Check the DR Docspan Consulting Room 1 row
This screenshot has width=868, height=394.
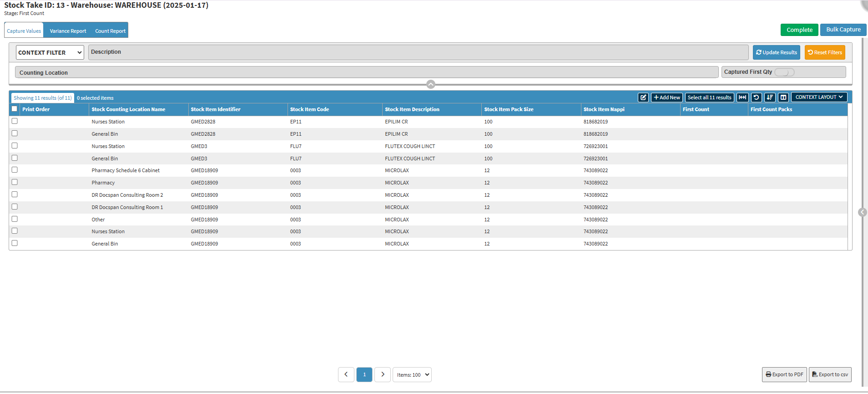click(x=15, y=207)
